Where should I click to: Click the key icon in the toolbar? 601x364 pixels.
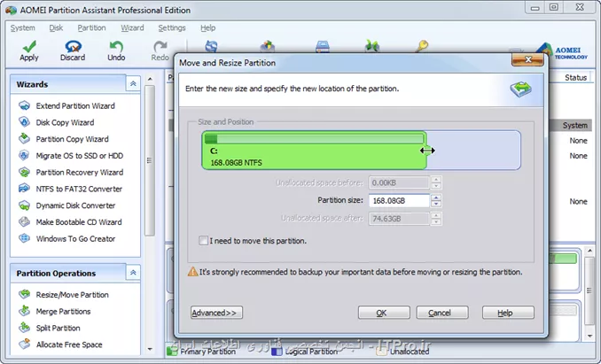click(421, 46)
